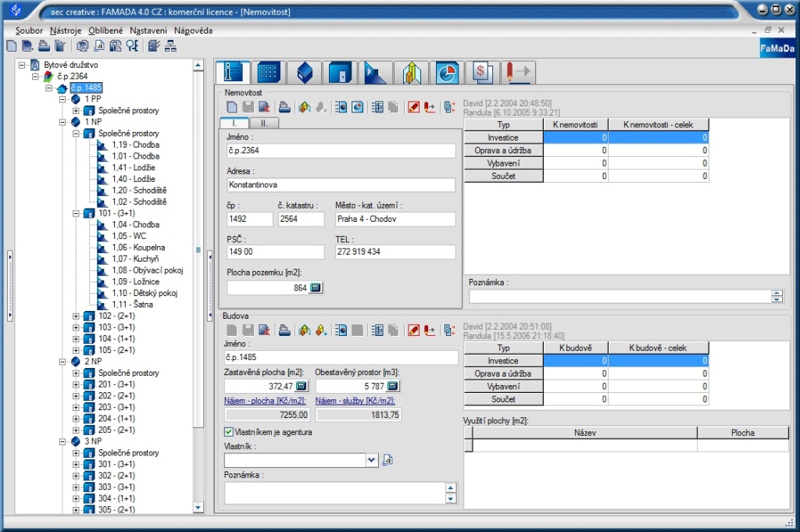Click the delete icon in Nemovitost toolbar

(x=265, y=107)
